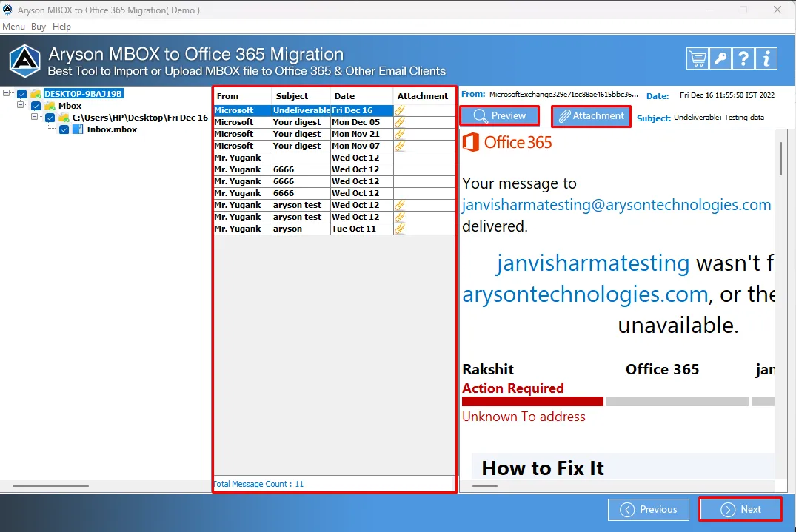Screen dimensions: 796x532
Task: Sort by the From column header
Action: click(x=243, y=96)
